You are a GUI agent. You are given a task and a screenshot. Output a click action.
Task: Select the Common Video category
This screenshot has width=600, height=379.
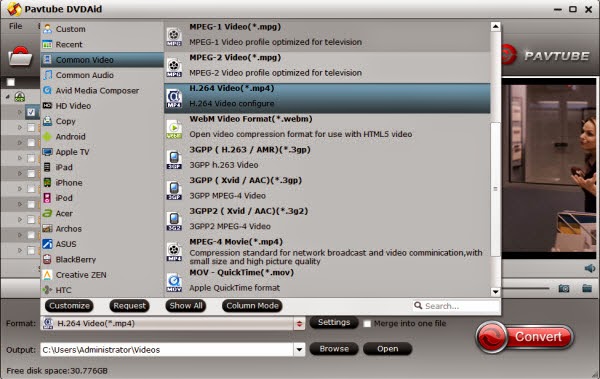pos(102,60)
